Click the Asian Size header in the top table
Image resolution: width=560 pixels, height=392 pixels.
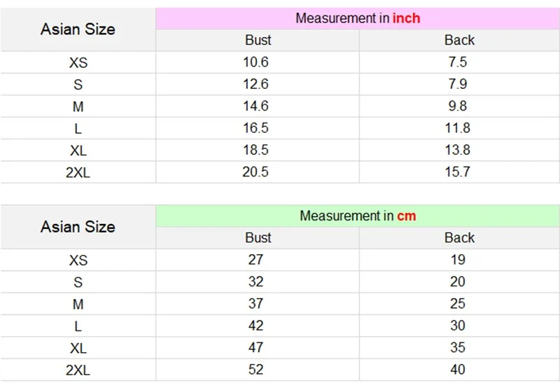pos(78,29)
